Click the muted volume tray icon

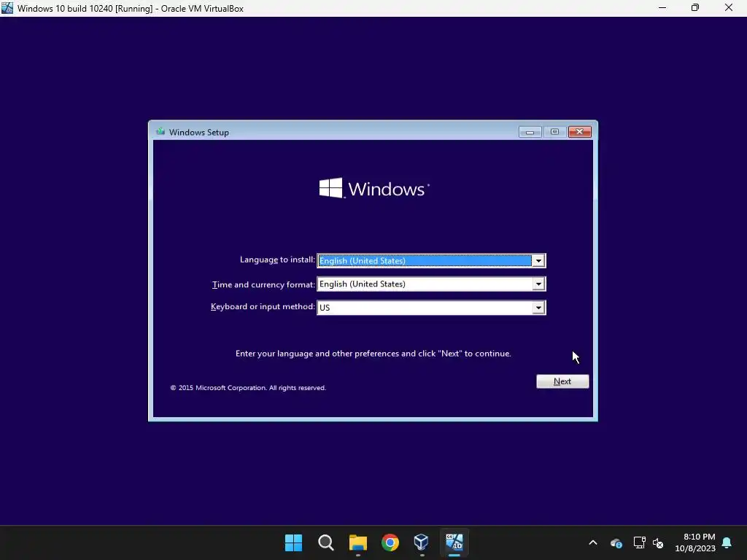click(658, 542)
